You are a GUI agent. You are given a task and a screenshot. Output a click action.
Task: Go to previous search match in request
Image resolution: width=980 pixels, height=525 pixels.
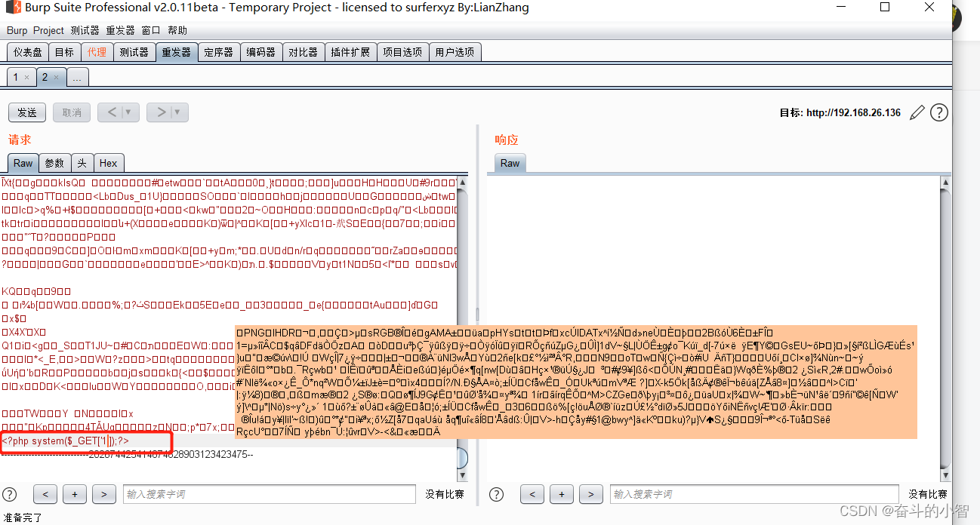click(45, 494)
